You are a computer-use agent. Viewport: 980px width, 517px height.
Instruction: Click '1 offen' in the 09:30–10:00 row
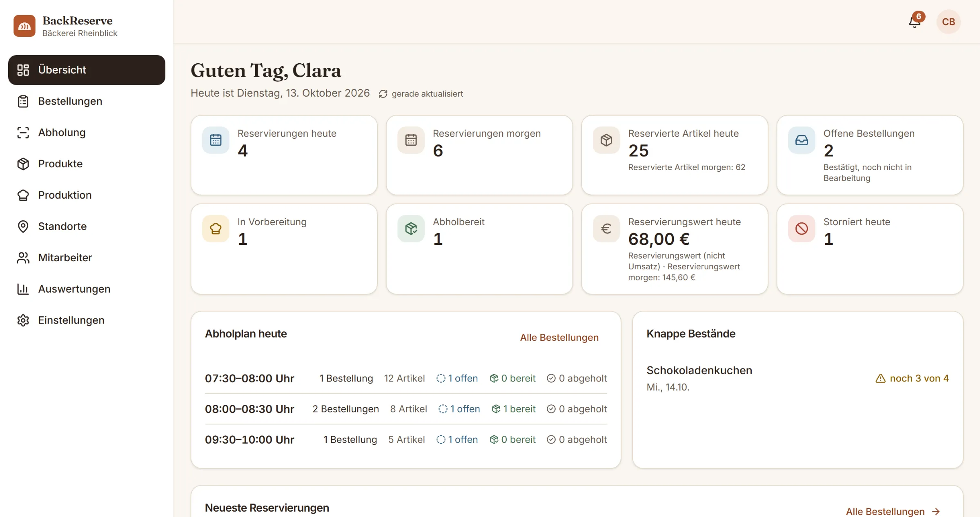(457, 439)
